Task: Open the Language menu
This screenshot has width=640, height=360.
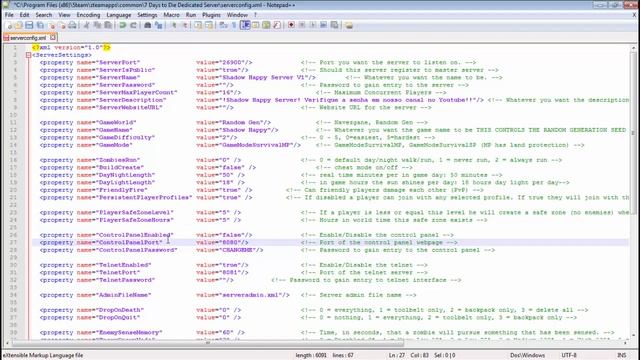Action: 118,15
